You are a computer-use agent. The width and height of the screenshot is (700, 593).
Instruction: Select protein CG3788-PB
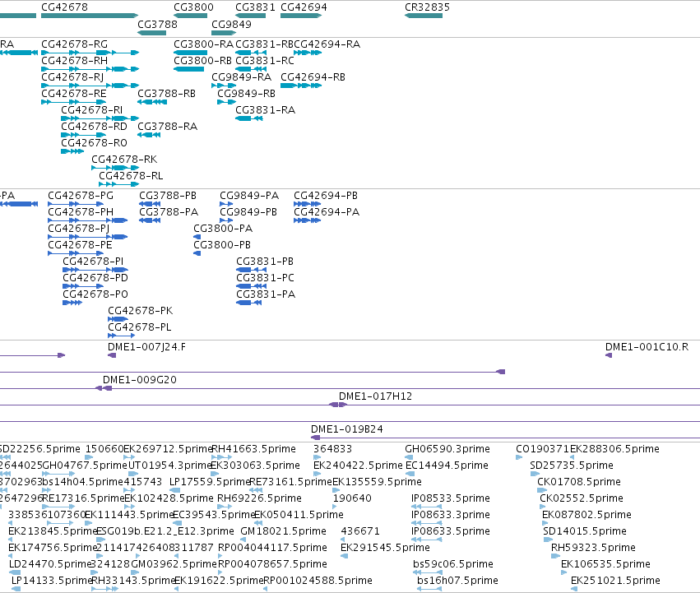coord(150,204)
